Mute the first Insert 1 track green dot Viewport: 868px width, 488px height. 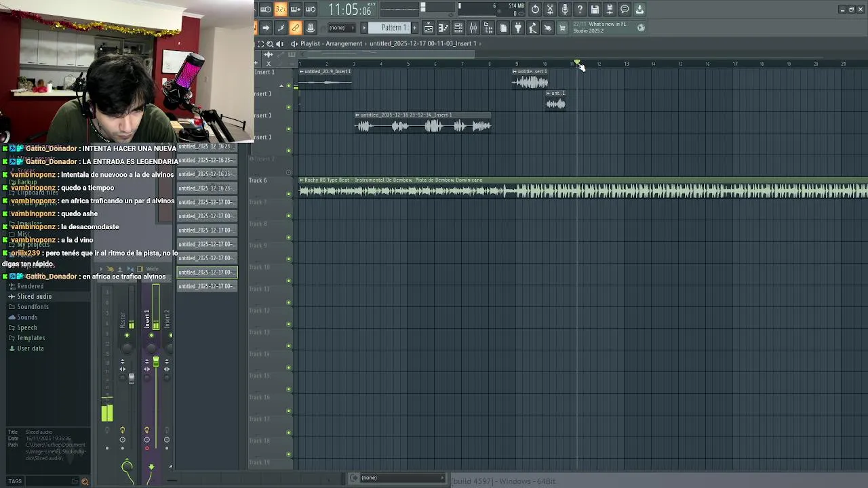click(289, 85)
